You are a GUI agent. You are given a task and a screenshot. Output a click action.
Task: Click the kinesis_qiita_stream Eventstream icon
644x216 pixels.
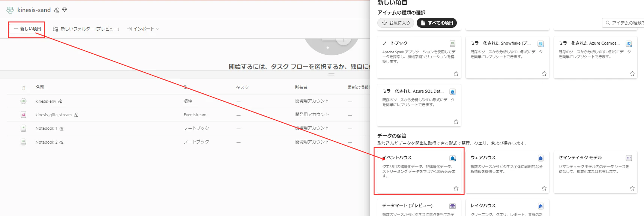(23, 115)
